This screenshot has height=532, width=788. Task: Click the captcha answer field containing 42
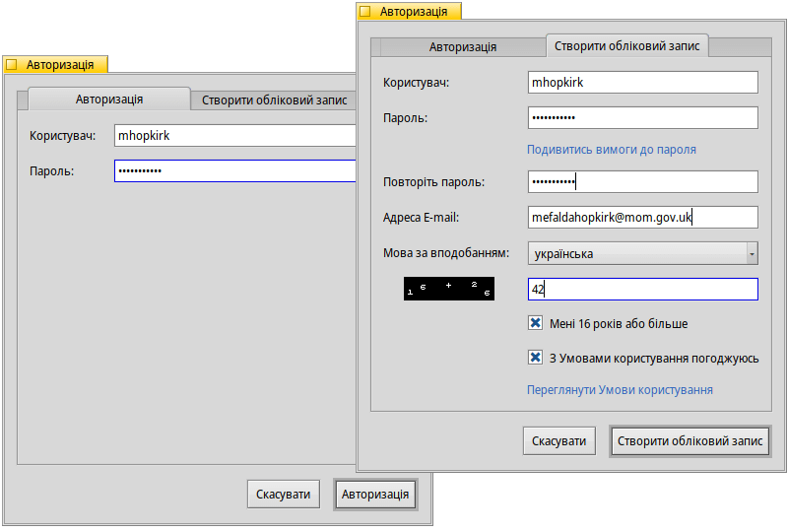[643, 289]
